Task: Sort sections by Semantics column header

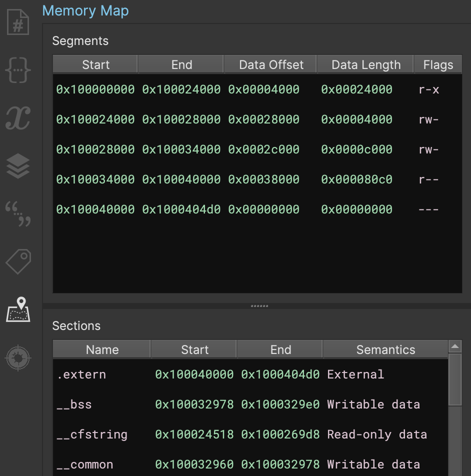Action: pos(385,349)
